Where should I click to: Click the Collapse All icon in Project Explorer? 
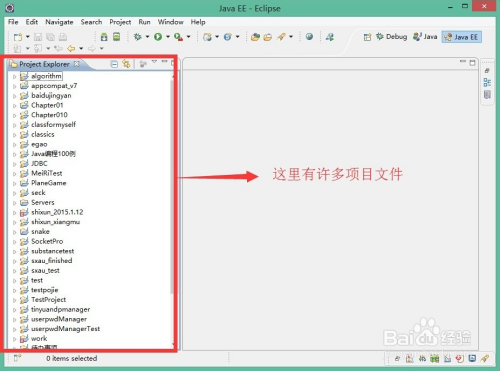(114, 64)
